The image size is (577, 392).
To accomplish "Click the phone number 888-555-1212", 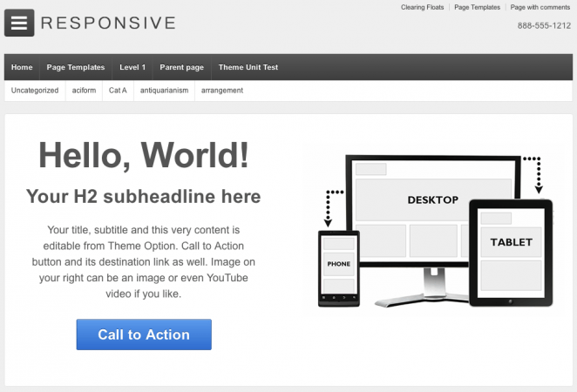I will pyautogui.click(x=544, y=25).
